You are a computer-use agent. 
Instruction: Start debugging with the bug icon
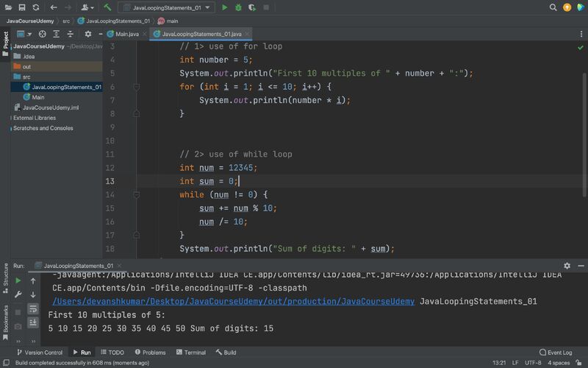point(238,7)
